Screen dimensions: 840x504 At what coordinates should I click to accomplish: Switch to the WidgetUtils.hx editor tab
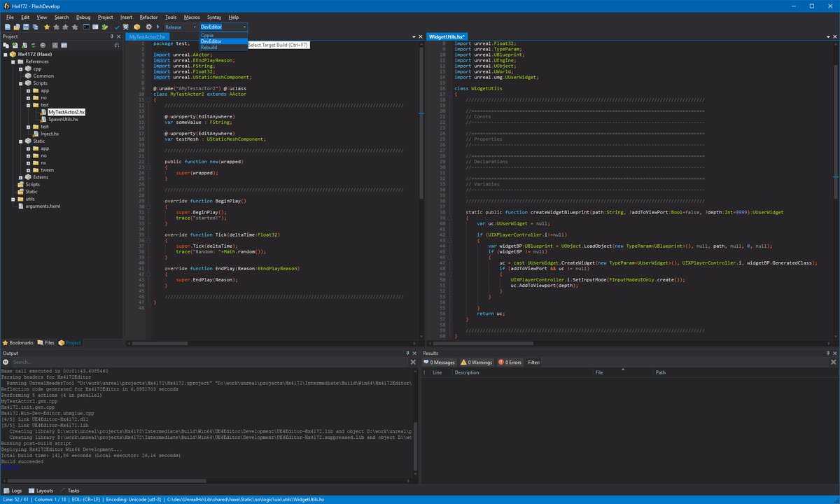tap(447, 36)
